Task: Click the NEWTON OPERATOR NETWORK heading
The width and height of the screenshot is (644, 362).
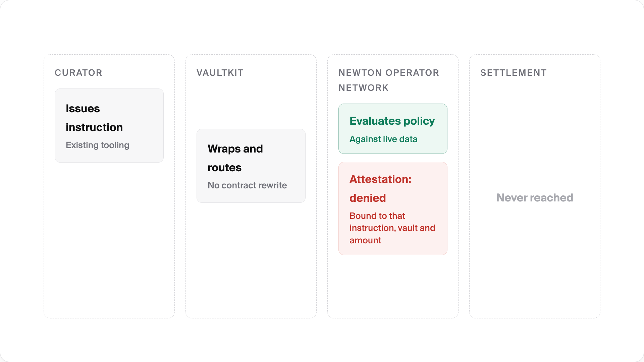Action: click(389, 80)
